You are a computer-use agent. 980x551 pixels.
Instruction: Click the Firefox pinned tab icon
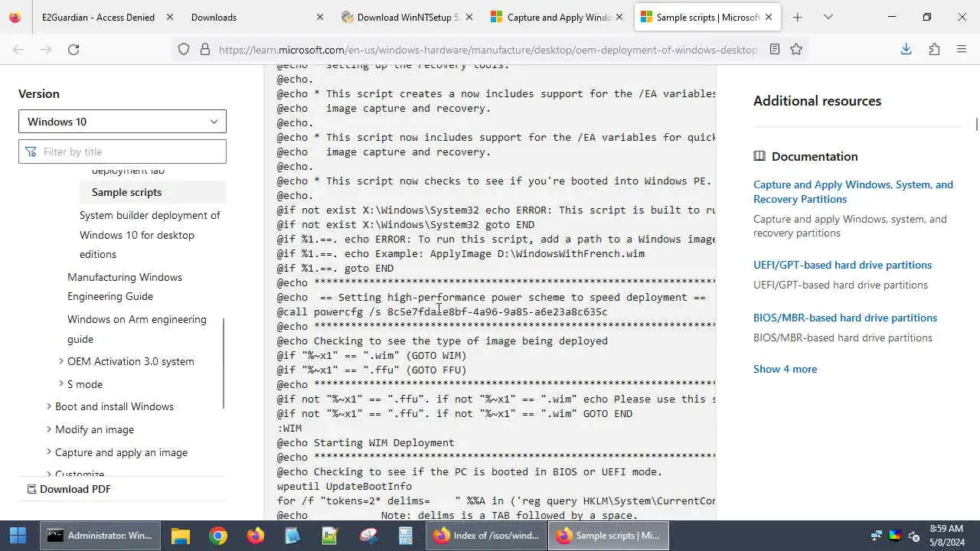(15, 17)
